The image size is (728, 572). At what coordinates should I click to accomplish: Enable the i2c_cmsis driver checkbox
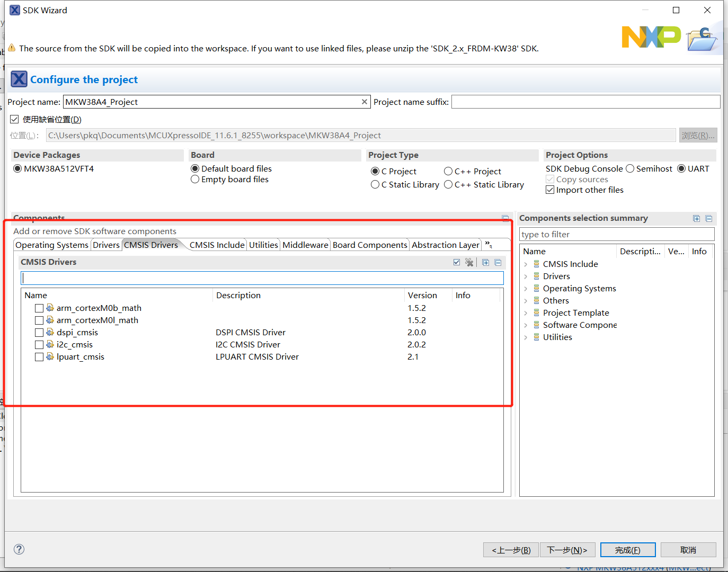tap(39, 344)
